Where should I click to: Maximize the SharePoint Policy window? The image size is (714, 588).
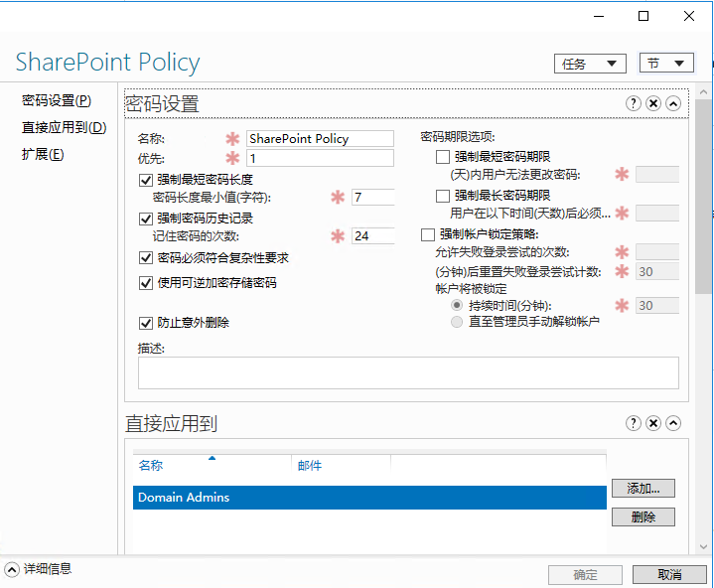point(643,17)
